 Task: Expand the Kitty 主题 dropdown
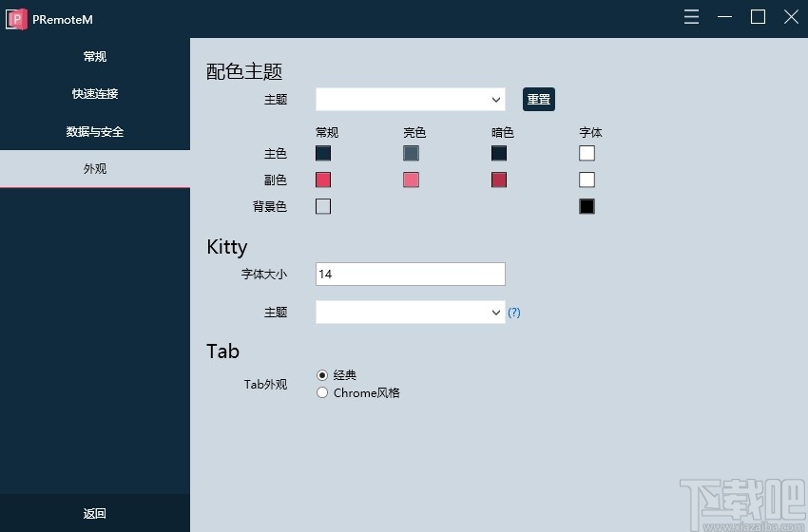[x=411, y=313]
